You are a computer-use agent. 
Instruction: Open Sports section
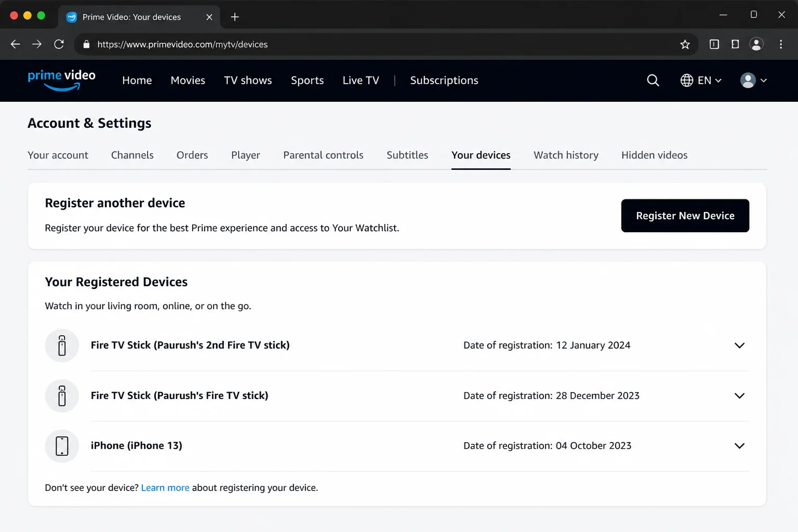click(307, 81)
